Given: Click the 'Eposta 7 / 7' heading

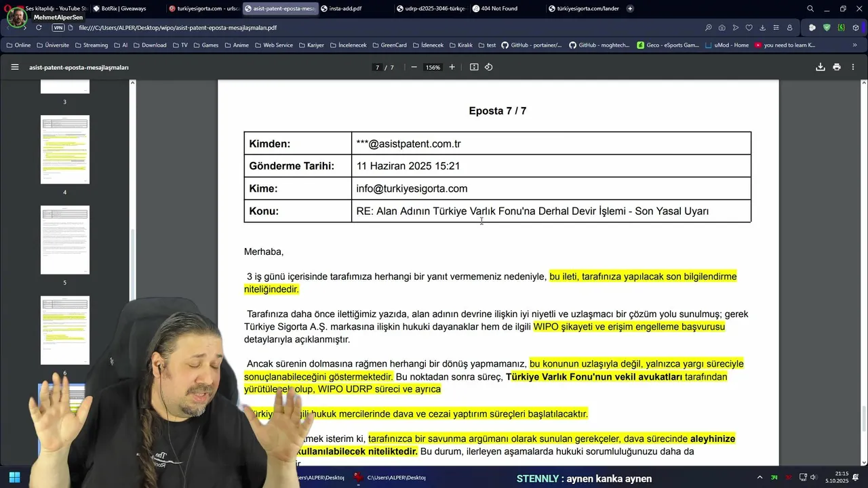Looking at the screenshot, I should click(498, 110).
